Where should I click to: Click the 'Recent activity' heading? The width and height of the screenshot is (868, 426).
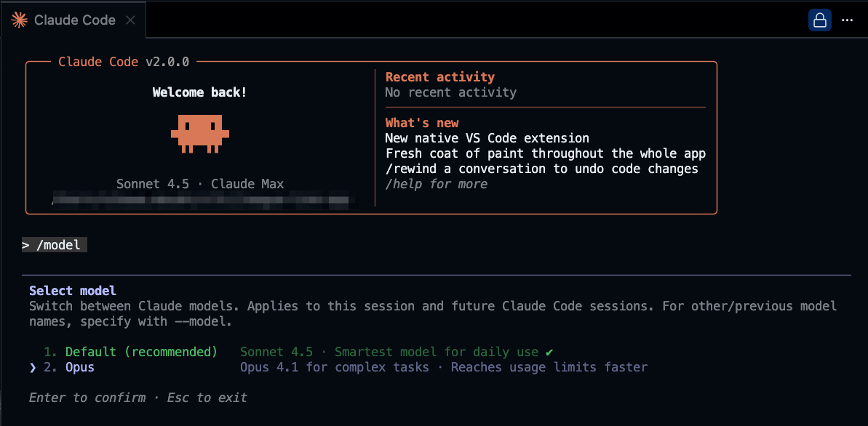[x=440, y=77]
